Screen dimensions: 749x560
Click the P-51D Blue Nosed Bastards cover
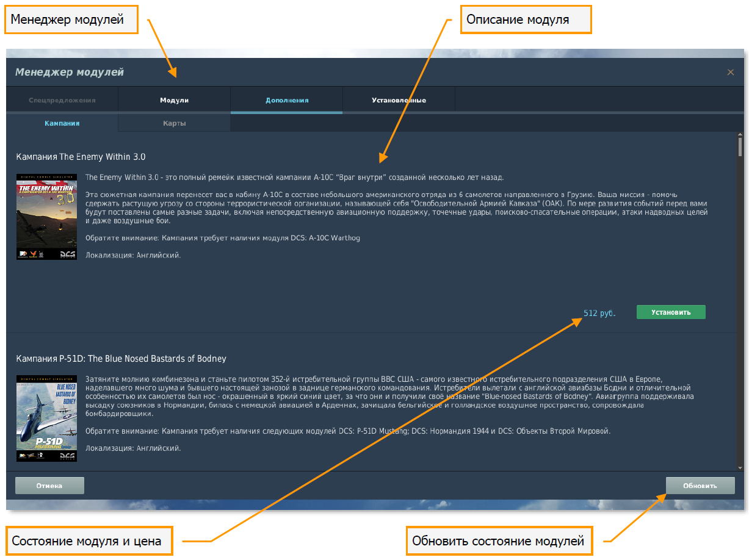point(46,418)
